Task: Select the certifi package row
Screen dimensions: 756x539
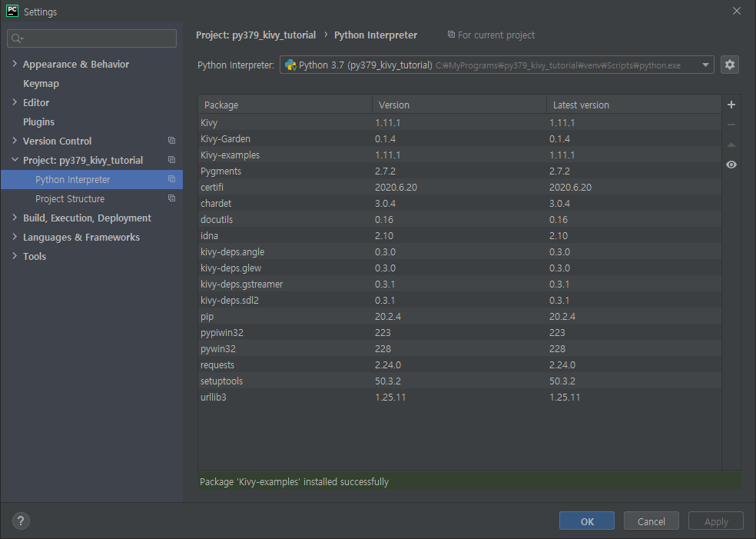Action: [459, 187]
